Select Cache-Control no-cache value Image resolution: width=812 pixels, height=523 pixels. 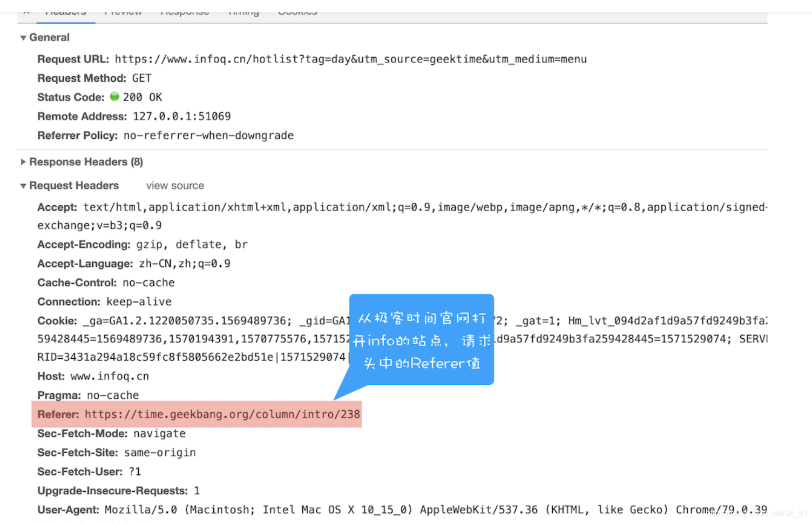point(148,283)
